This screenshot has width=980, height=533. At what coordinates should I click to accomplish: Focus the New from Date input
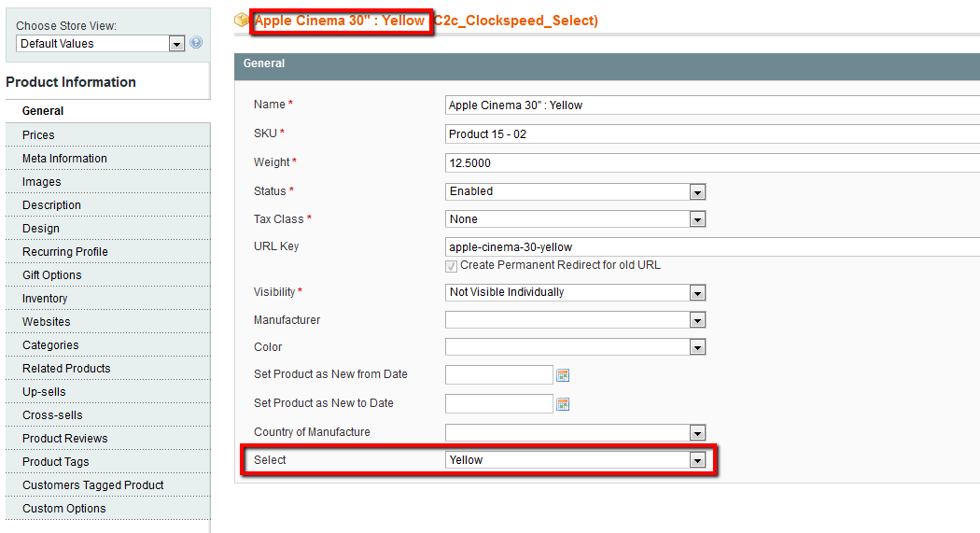pyautogui.click(x=498, y=375)
